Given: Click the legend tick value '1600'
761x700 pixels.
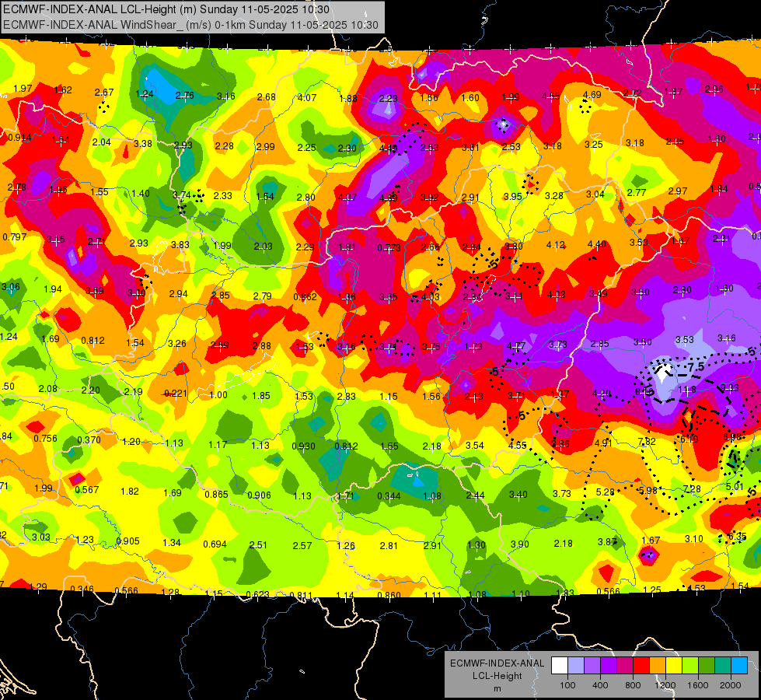Looking at the screenshot, I should click(x=697, y=685).
